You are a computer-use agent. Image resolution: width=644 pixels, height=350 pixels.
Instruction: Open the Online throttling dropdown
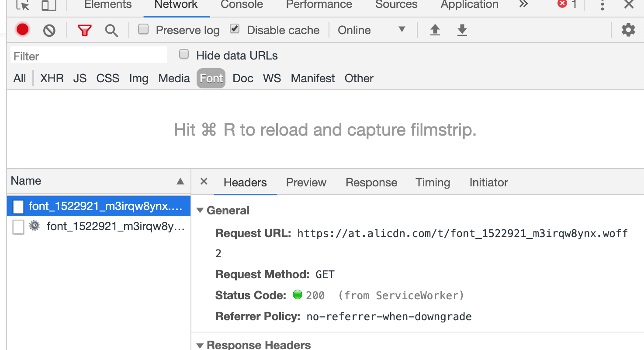[x=372, y=30]
